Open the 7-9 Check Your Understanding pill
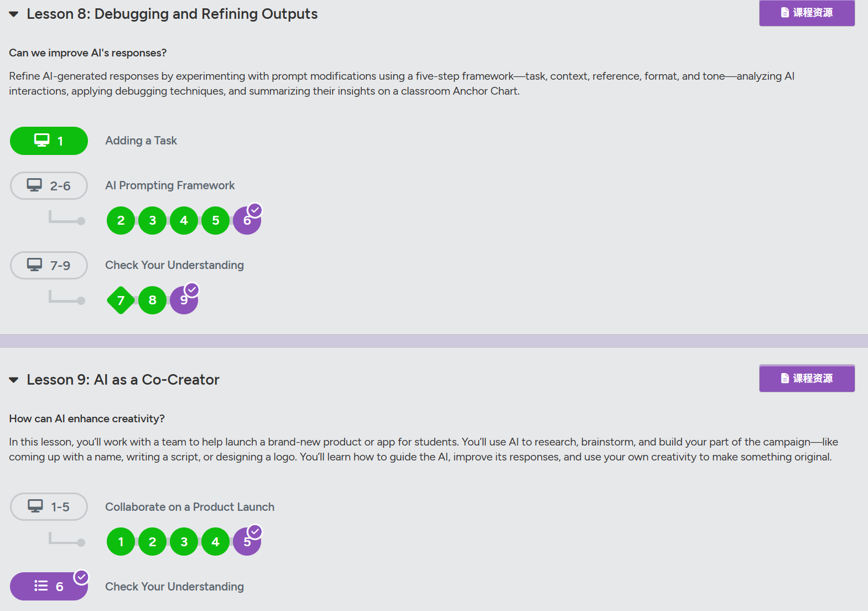868x611 pixels. tap(49, 265)
